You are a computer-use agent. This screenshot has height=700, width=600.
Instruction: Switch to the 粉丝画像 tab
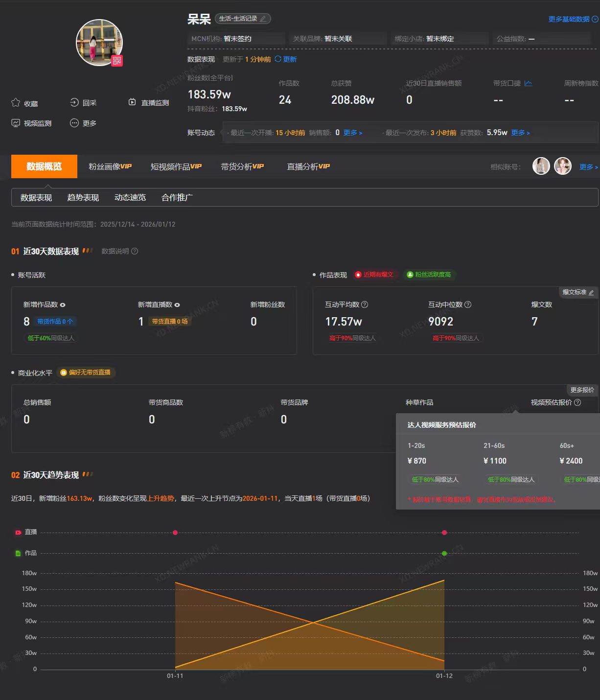point(110,166)
